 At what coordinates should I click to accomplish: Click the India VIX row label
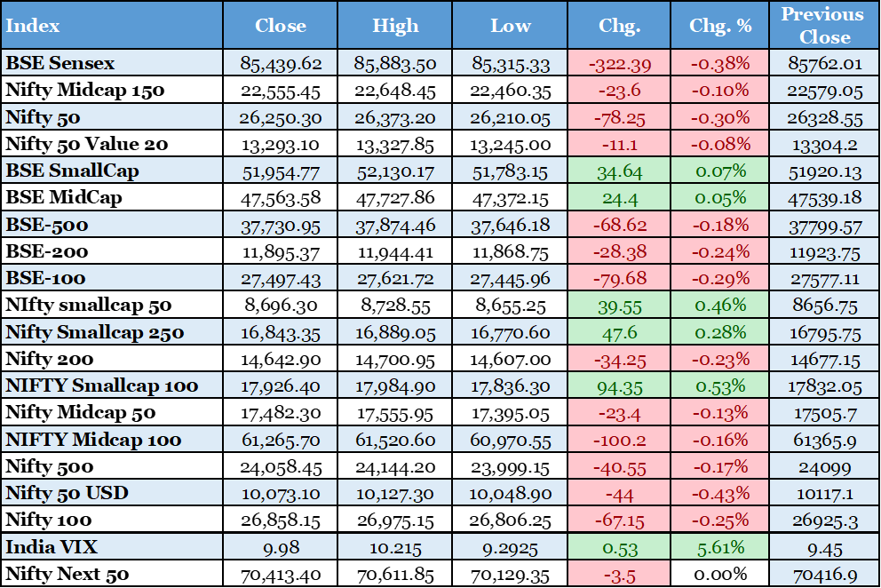[51, 547]
